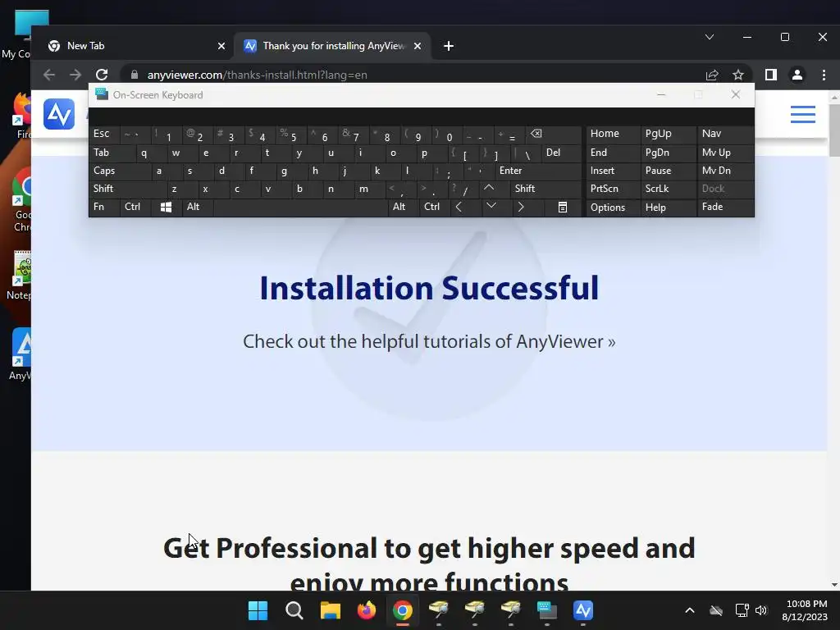The height and width of the screenshot is (630, 840).
Task: Expand the Chrome tab search chevron
Action: 710,37
